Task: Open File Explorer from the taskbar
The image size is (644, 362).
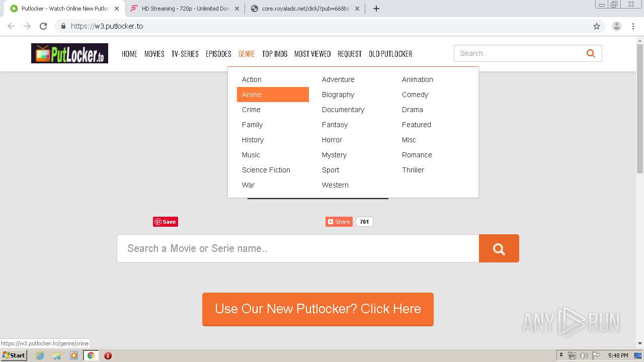Action: point(57,355)
